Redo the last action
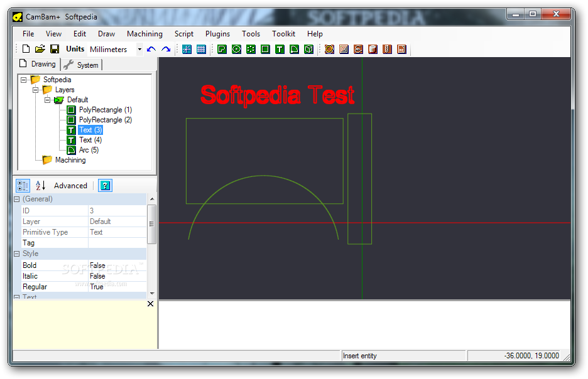588x379 pixels. pos(166,49)
